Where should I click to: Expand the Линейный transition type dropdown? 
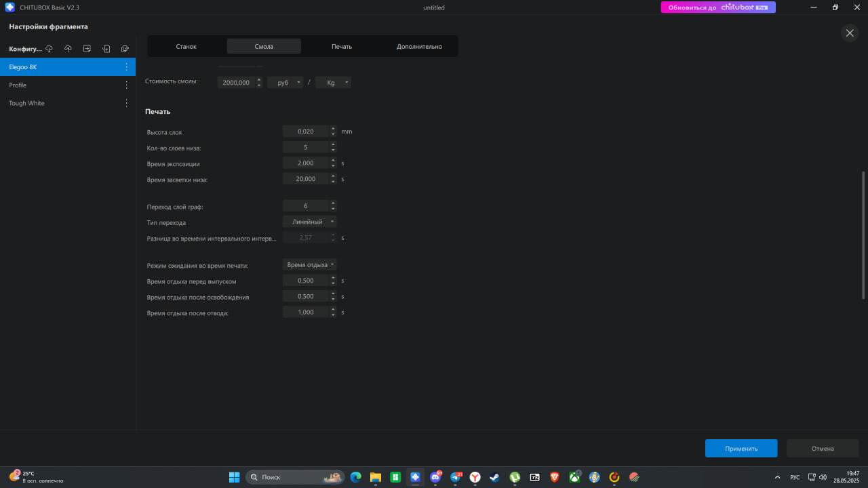pyautogui.click(x=310, y=222)
